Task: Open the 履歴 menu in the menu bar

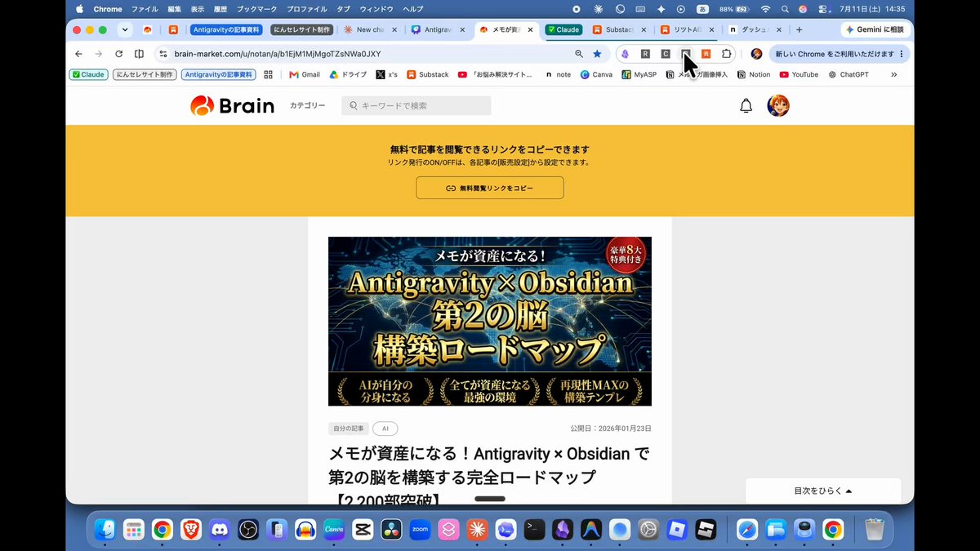Action: point(220,9)
